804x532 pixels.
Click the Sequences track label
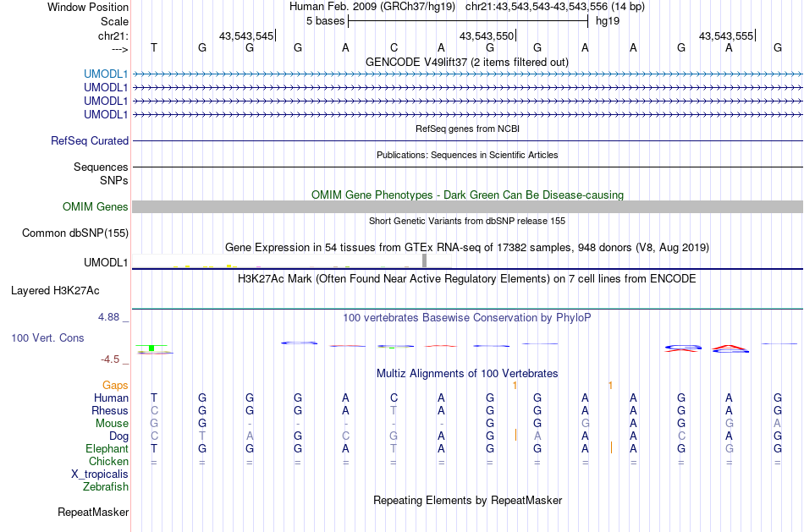pyautogui.click(x=101, y=167)
